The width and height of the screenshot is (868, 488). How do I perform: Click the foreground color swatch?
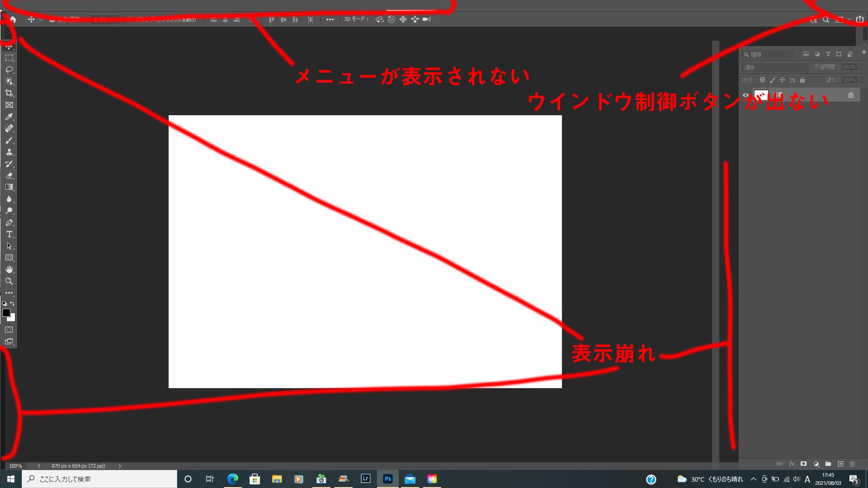[x=6, y=313]
